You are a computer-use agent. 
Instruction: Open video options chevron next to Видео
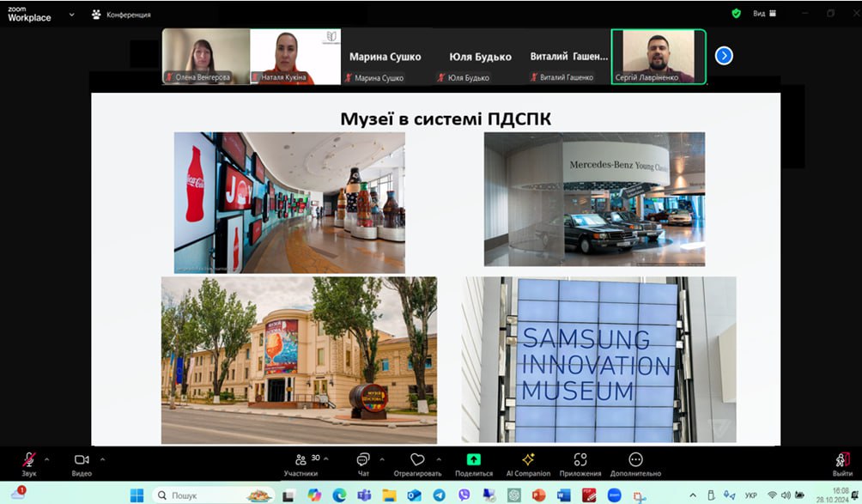tap(103, 459)
